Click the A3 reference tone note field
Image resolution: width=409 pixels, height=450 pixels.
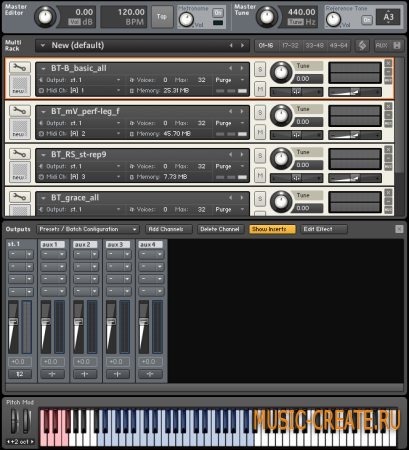388,17
